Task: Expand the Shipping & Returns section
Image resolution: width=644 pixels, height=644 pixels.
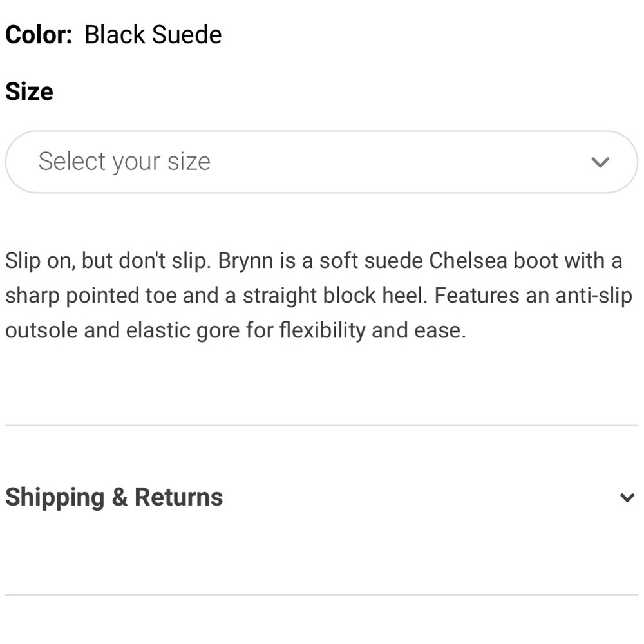Action: pyautogui.click(x=113, y=497)
